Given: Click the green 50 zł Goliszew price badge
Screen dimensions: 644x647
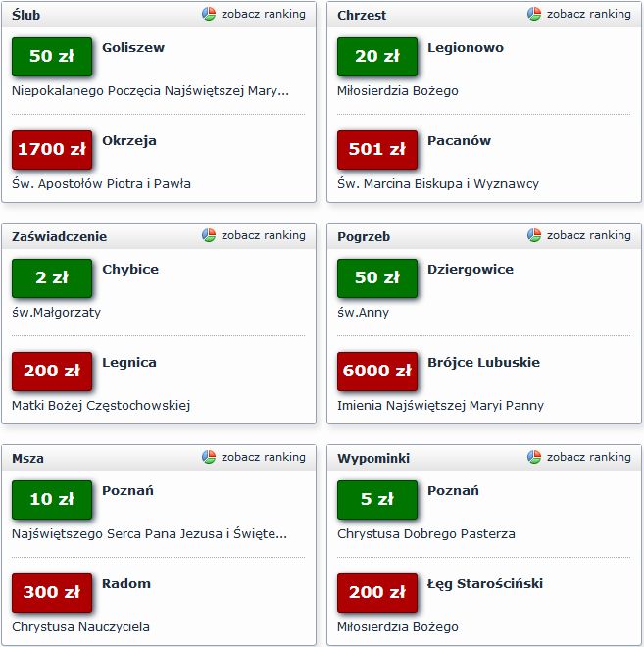Looking at the screenshot, I should [x=52, y=57].
